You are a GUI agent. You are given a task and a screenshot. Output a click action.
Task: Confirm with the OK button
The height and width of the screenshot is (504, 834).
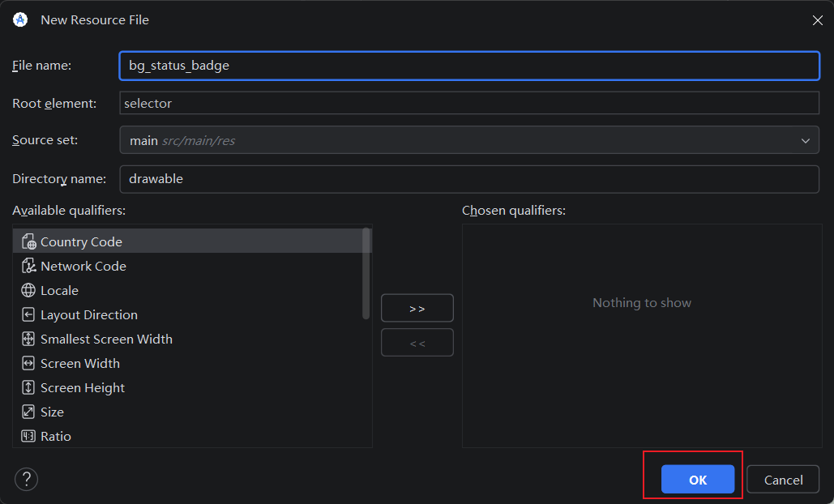coord(698,480)
